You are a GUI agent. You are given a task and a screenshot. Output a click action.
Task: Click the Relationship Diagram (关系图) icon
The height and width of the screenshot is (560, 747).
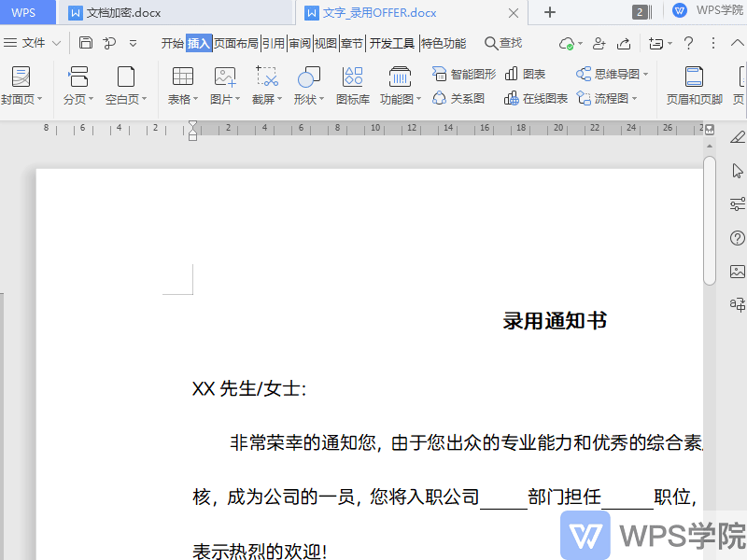(458, 98)
